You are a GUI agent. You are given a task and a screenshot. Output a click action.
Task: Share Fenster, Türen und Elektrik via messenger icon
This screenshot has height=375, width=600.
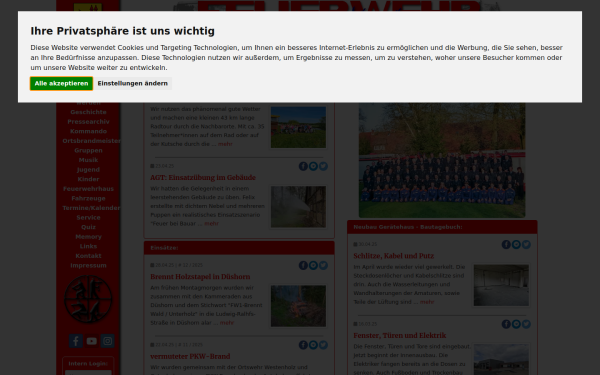pyautogui.click(x=516, y=324)
